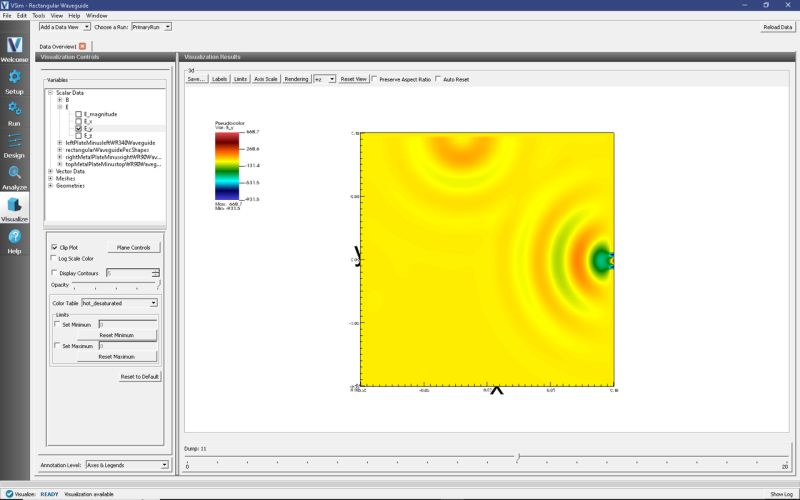800x500 pixels.
Task: Click the VSim application logo in title bar
Action: (5, 5)
